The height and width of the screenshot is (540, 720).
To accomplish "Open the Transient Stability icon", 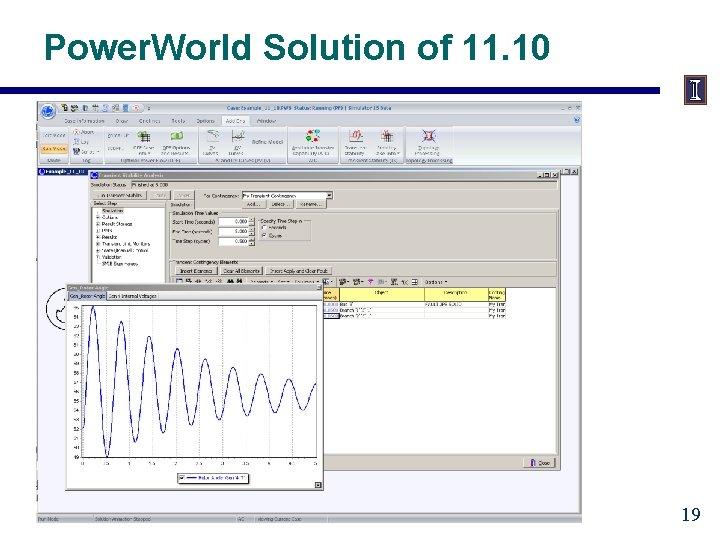I will 355,142.
